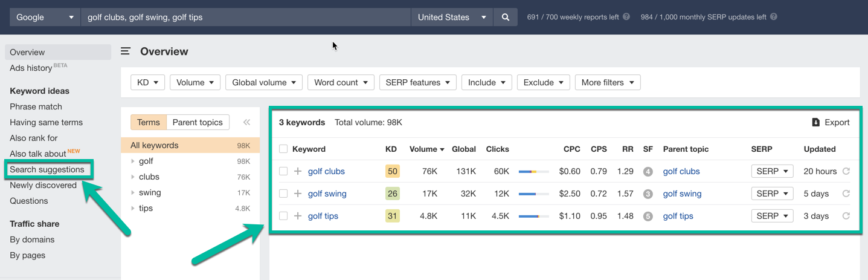Click the golf clubs clicks distribution bar

pyautogui.click(x=533, y=172)
